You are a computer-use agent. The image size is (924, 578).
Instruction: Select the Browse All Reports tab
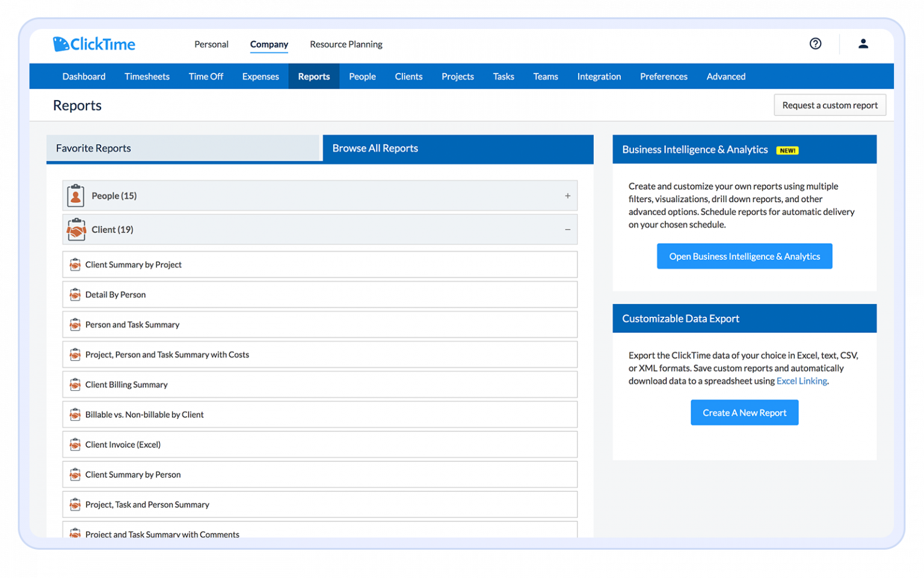(458, 148)
